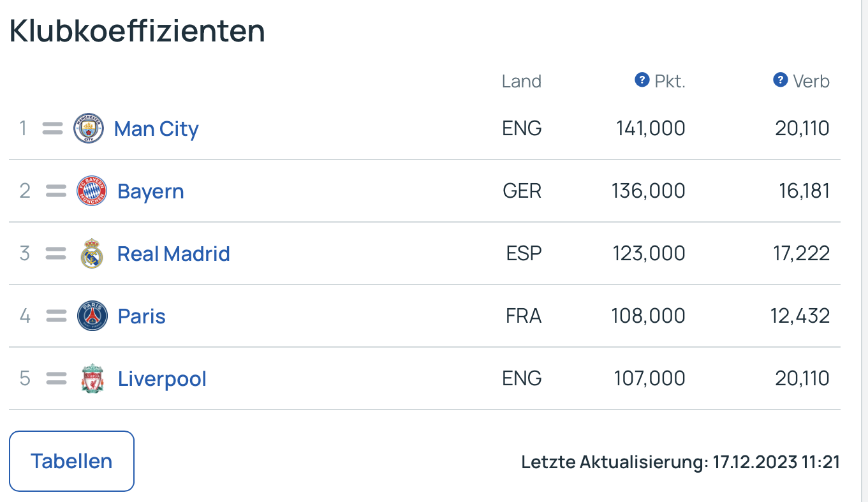This screenshot has height=502, width=868.
Task: Open the Real Madrid club link
Action: (173, 254)
